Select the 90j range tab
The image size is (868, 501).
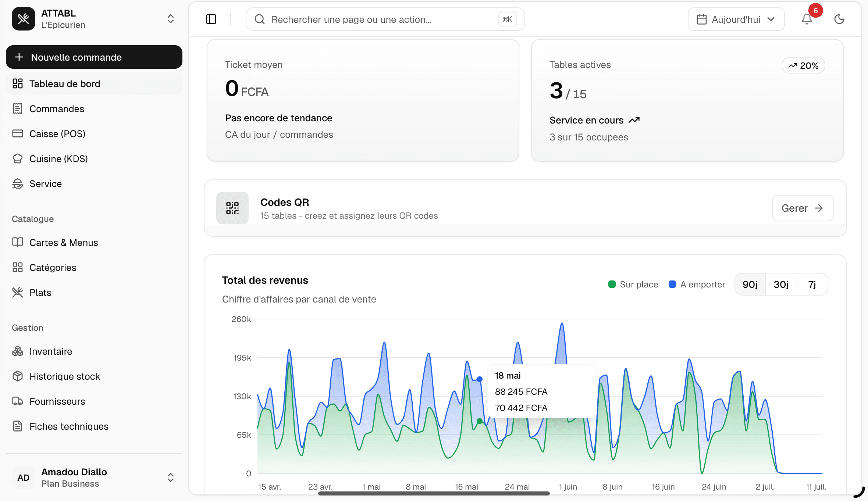(x=750, y=284)
